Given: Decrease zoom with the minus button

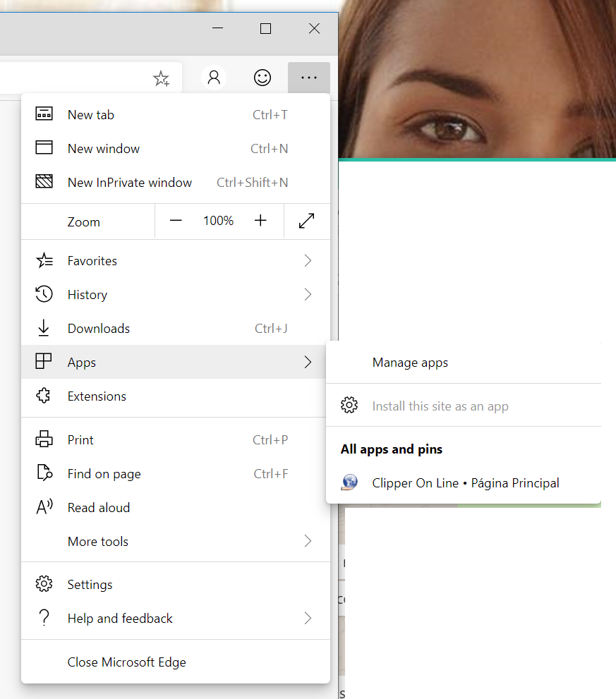Looking at the screenshot, I should 176,221.
